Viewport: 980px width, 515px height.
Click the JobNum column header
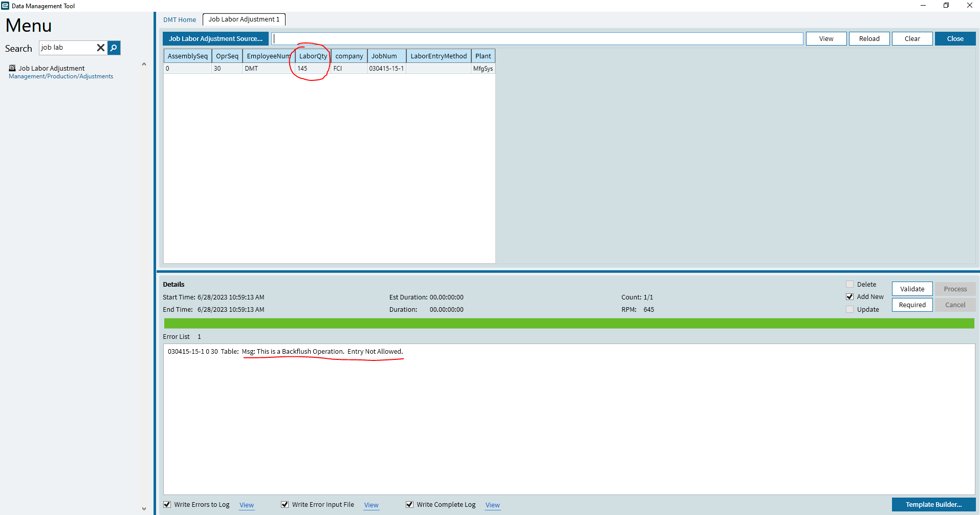tap(386, 56)
